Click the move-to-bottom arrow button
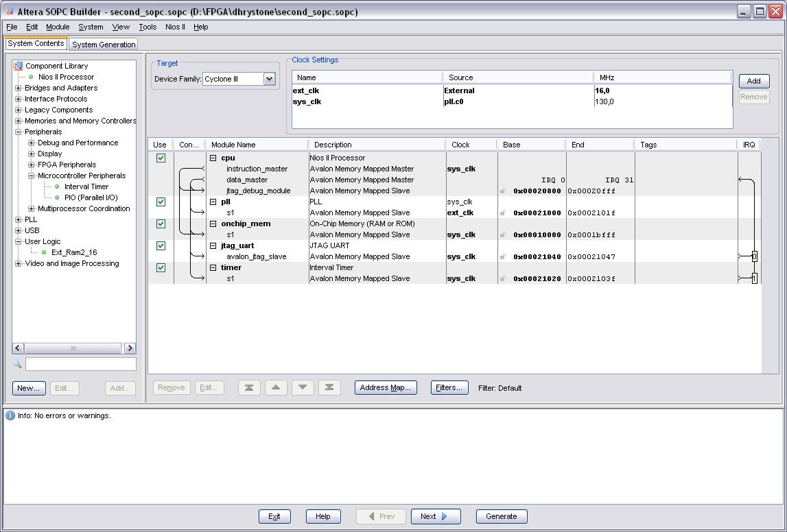This screenshot has width=787, height=532. coord(329,388)
